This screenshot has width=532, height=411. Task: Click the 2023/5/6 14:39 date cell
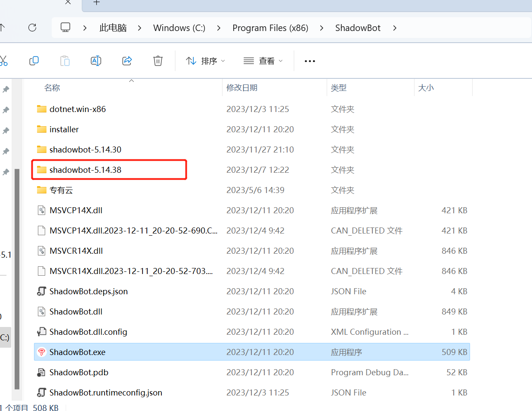255,190
